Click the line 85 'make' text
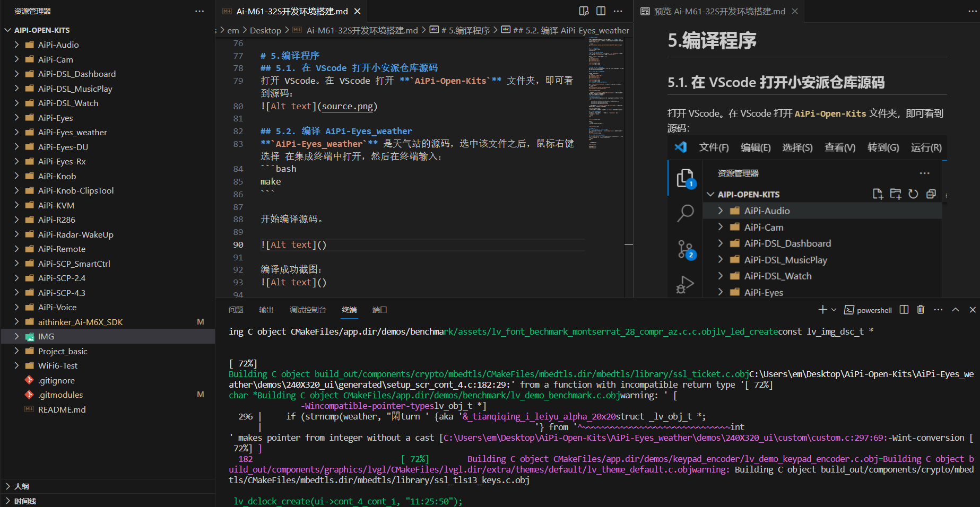Viewport: 980px width, 507px height. point(271,181)
